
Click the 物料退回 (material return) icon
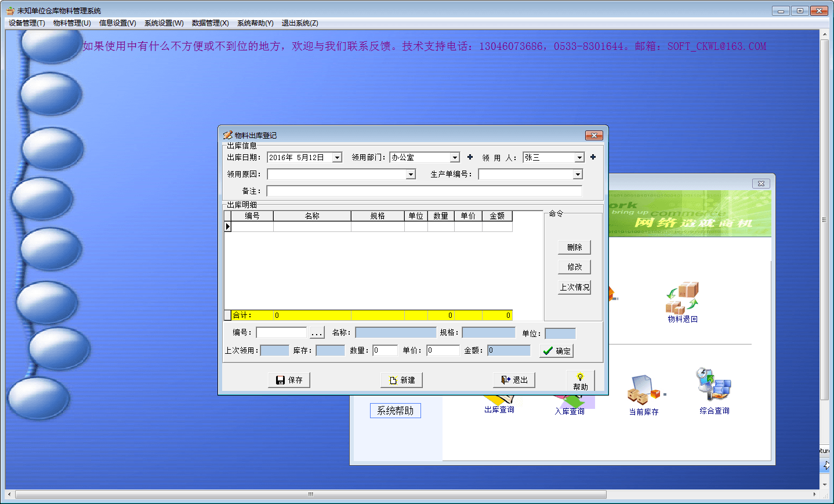(682, 299)
